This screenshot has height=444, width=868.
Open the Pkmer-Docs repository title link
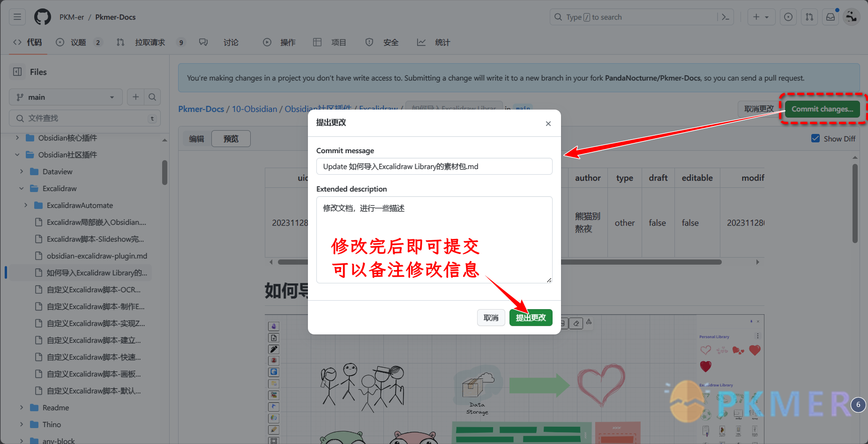click(x=115, y=17)
